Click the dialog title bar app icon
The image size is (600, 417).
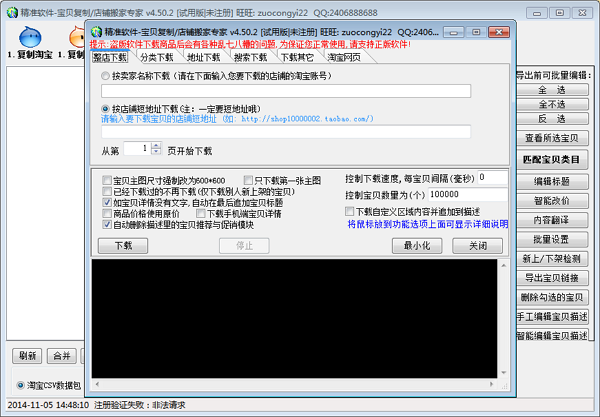pos(96,32)
